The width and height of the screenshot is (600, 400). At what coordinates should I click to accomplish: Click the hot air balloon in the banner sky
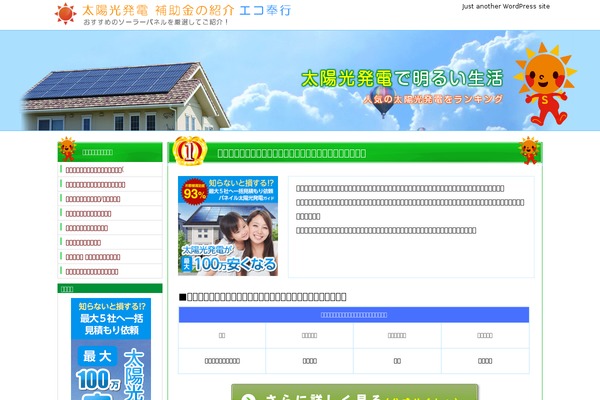(x=383, y=101)
